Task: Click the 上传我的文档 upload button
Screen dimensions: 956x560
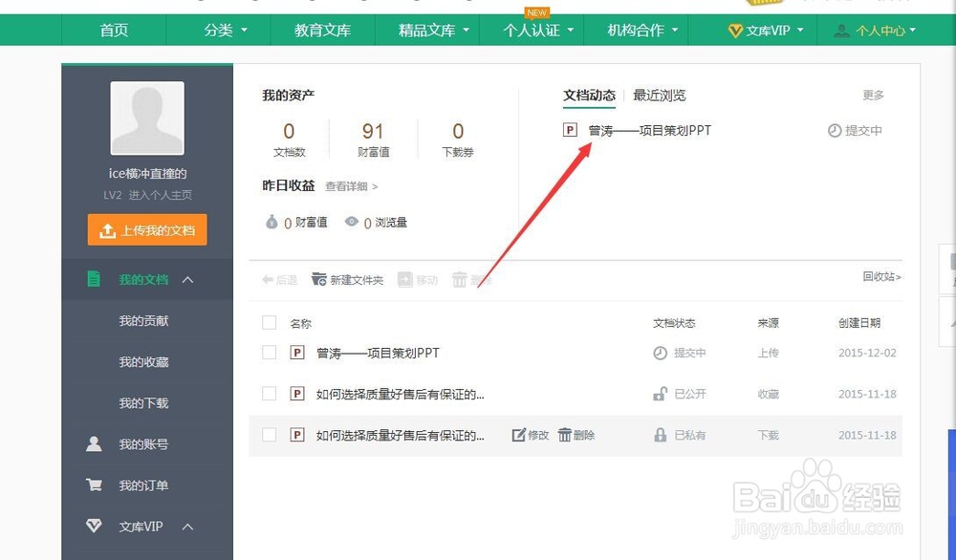Action: (x=146, y=229)
